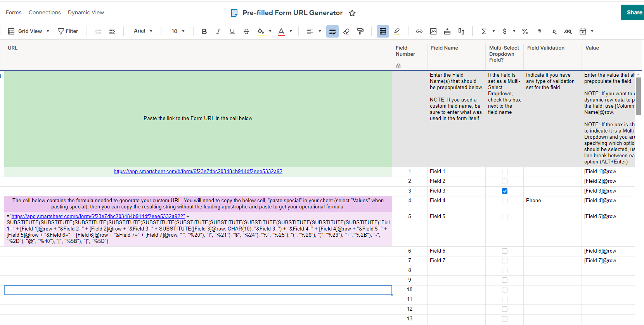The width and height of the screenshot is (644, 325).
Task: Click the insert column icon
Action: [461, 31]
